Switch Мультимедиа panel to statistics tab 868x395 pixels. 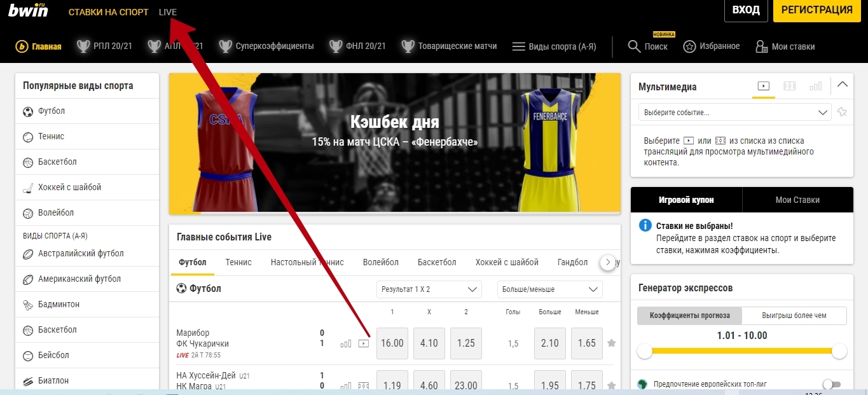(x=815, y=87)
